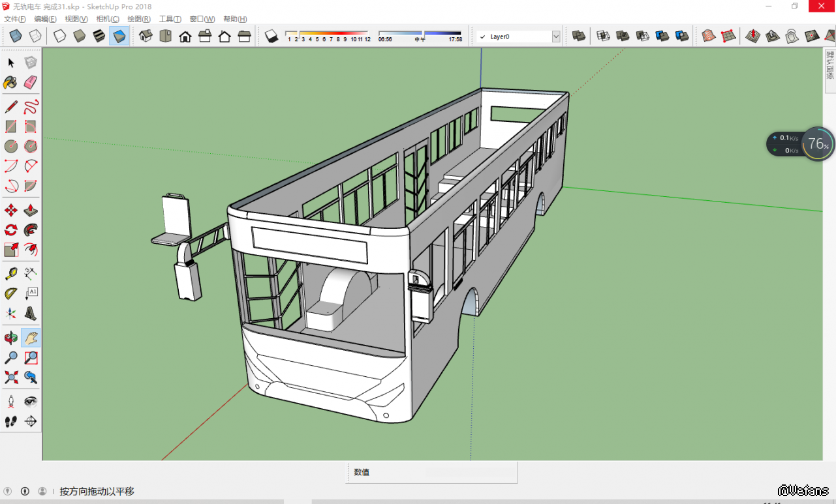The height and width of the screenshot is (504, 836).
Task: Pick the Push/Pull tool
Action: 31,210
